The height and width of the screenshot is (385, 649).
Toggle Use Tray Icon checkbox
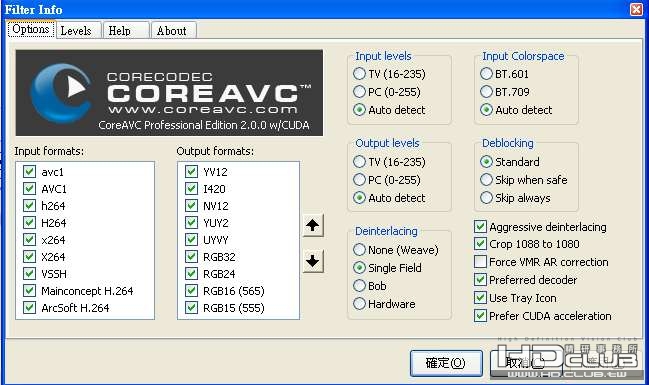pyautogui.click(x=480, y=298)
